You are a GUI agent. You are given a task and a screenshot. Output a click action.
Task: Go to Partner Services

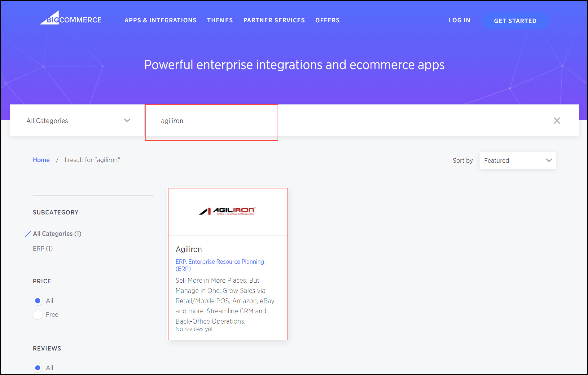pos(274,20)
